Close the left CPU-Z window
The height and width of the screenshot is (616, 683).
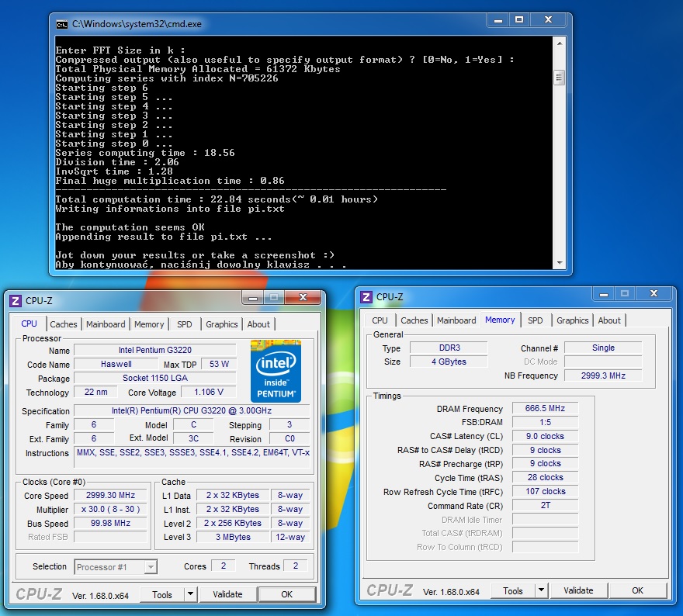303,297
